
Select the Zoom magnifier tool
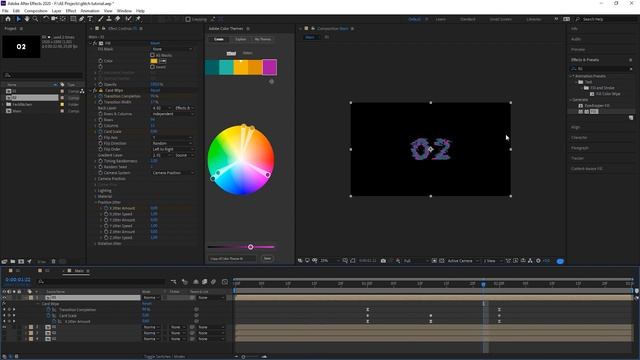(x=36, y=19)
